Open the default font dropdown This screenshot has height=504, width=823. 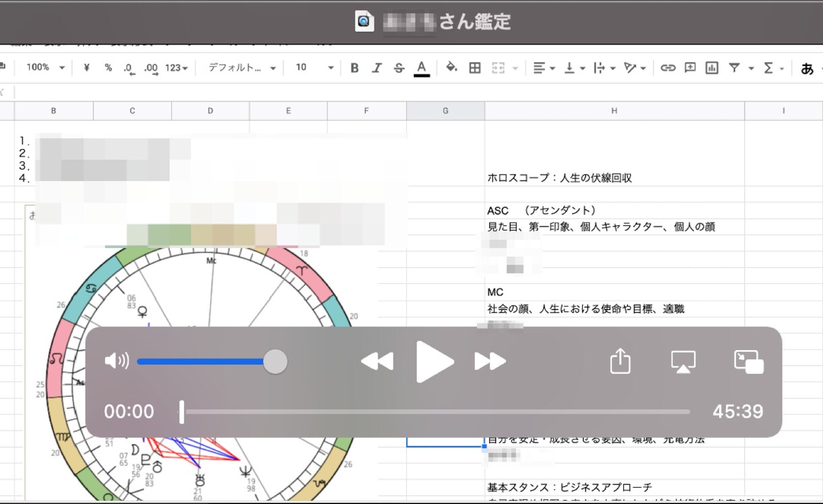[x=242, y=67]
